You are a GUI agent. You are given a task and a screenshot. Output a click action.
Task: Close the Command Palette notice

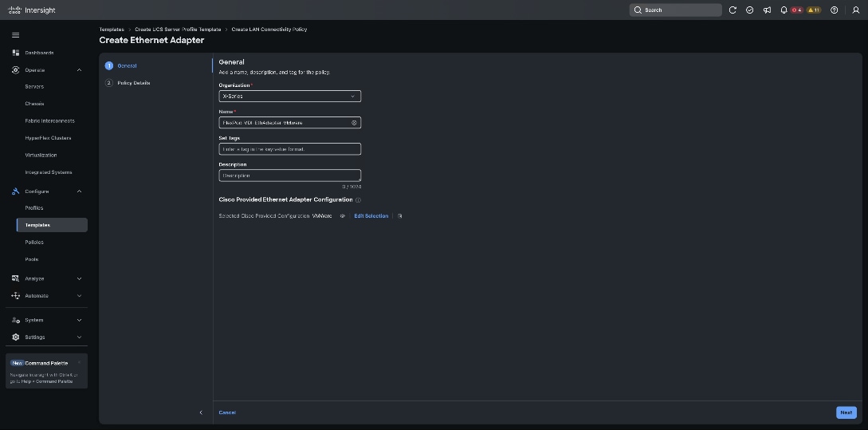pyautogui.click(x=79, y=362)
